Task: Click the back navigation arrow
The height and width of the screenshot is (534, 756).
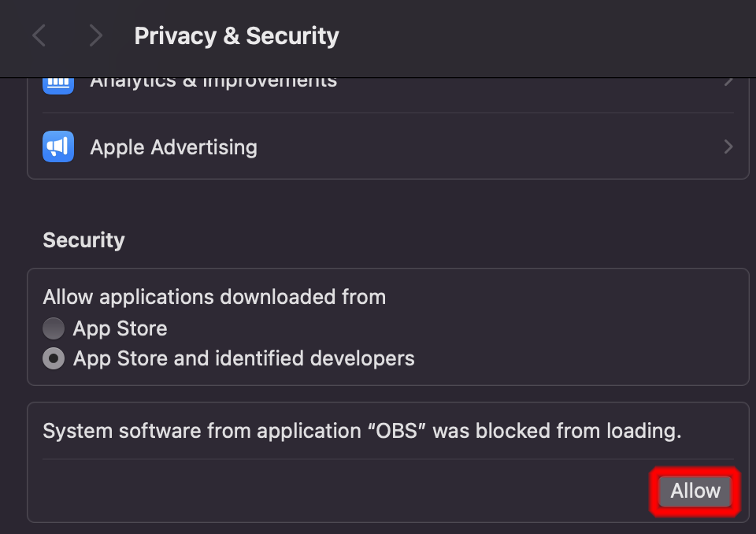Action: coord(39,35)
